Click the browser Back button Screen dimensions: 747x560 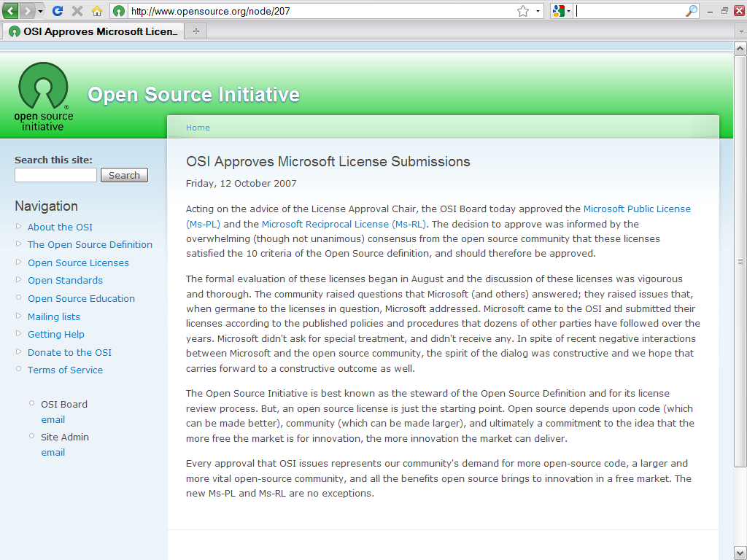tap(9, 11)
